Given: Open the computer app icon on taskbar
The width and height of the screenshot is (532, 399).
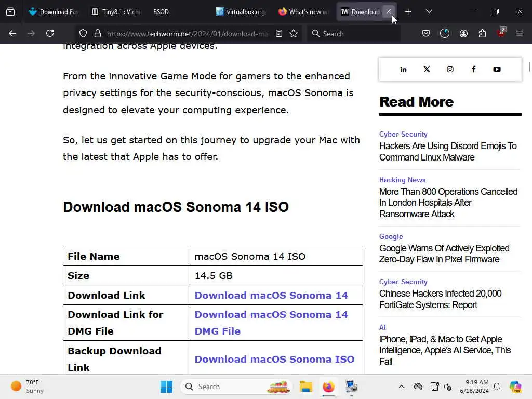Looking at the screenshot, I should [352, 387].
